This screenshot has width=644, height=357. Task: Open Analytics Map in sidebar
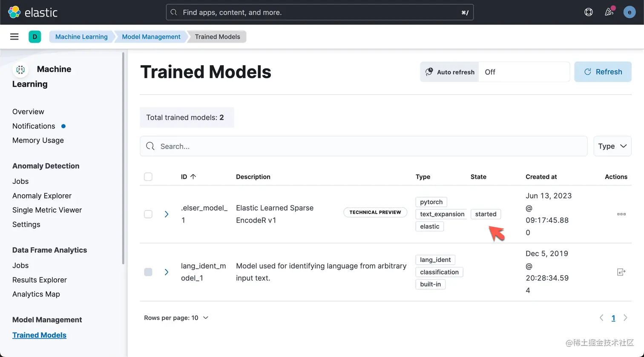(36, 294)
